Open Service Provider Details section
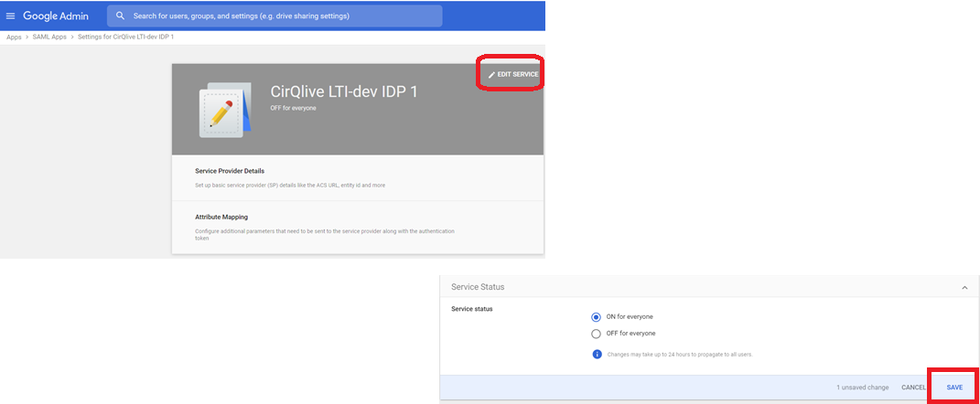Viewport: 980px width, 404px height. (x=357, y=178)
